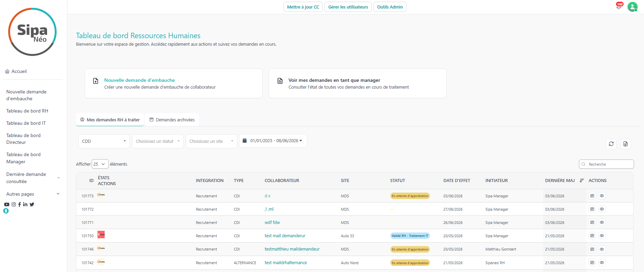Screen dimensions: 644x272
Task: Open the Choisissez un site dropdown
Action: pos(211,141)
